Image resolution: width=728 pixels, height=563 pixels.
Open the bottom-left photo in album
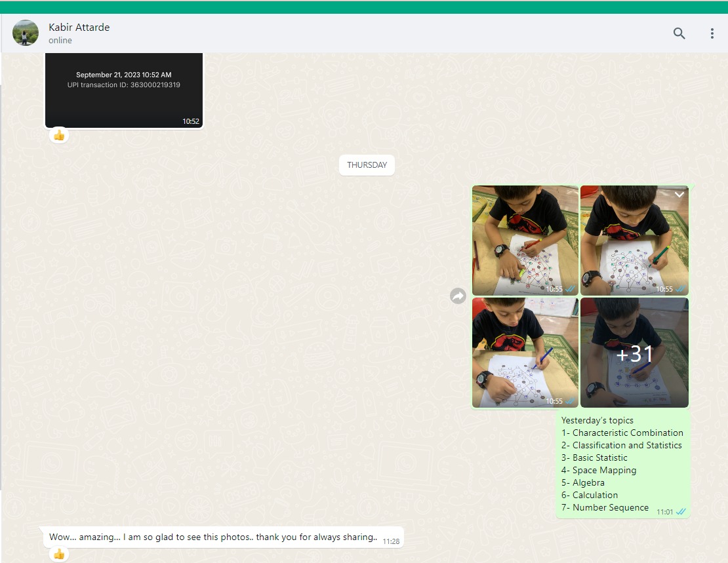click(525, 352)
